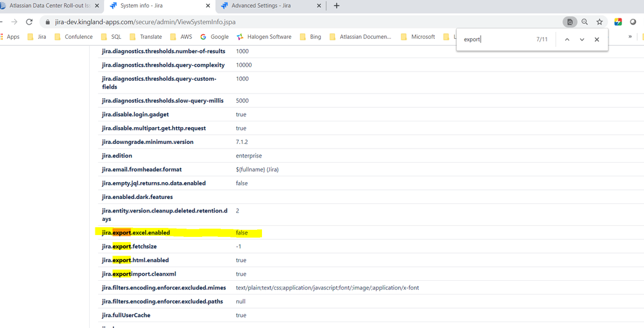644x328 pixels.
Task: Click jira.filters.encoding.enforcer.excluded.mimes row label
Action: tap(163, 288)
